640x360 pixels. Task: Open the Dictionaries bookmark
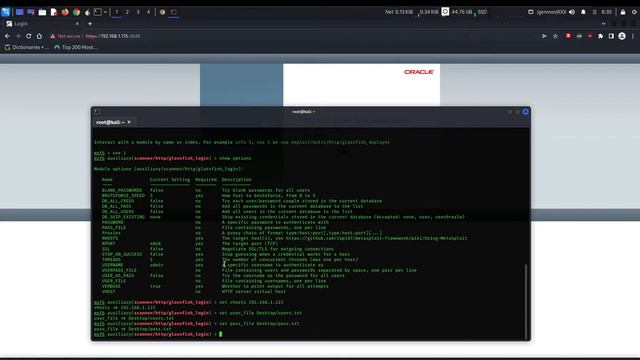tap(26, 47)
